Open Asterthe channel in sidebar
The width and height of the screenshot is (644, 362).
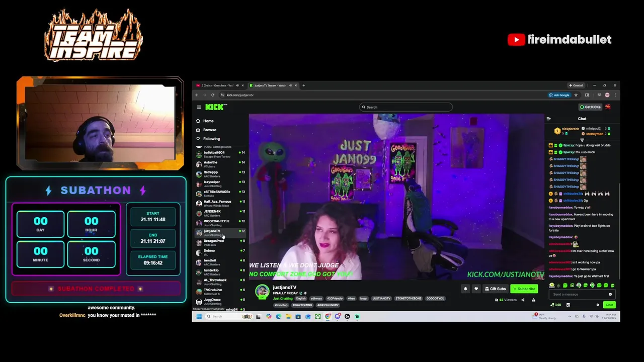220,164
